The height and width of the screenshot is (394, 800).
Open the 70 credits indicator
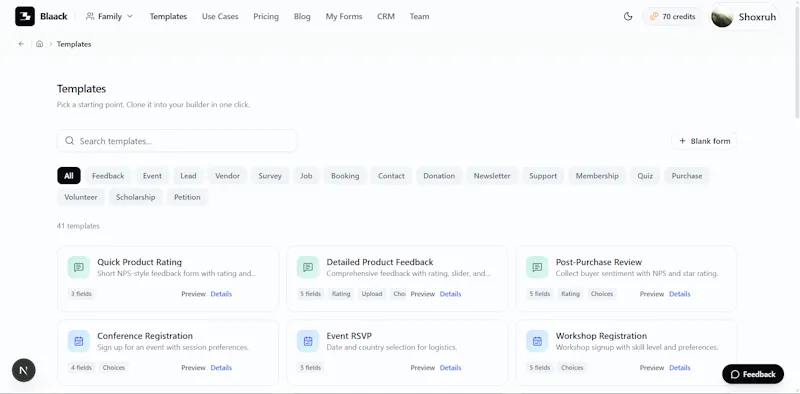672,16
